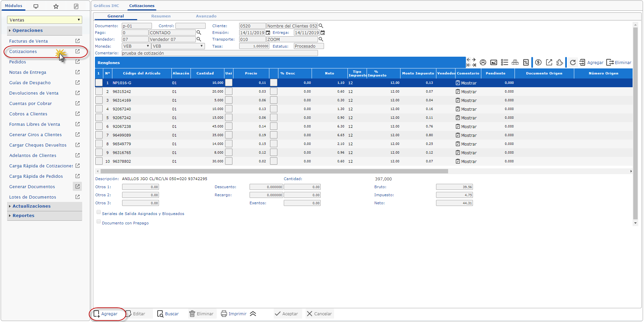Viewport: 644px width, 322px height.
Task: Open the calendar picker for Emisión date
Action: pos(268,33)
